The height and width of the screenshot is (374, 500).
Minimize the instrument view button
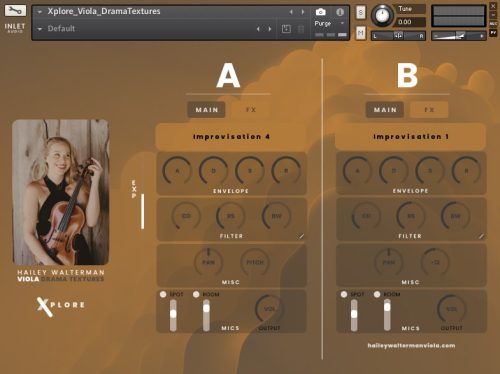point(493,15)
